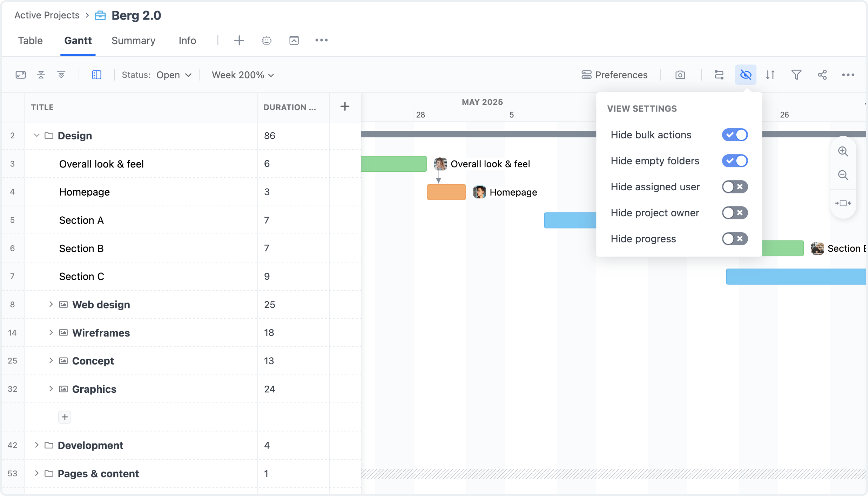
Task: Click the share icon in toolbar
Action: pyautogui.click(x=823, y=74)
